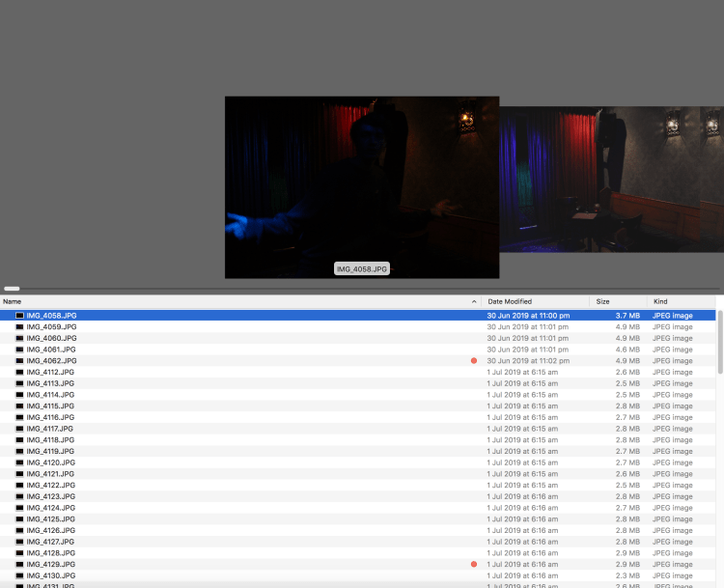
Task: Click the IMG_4112.JPG file icon
Action: (19, 372)
